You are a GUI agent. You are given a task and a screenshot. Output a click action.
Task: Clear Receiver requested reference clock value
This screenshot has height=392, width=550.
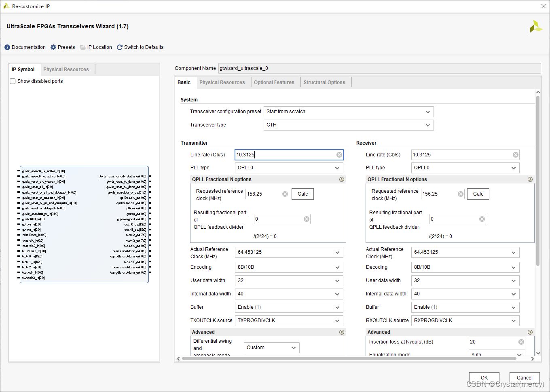coord(461,194)
